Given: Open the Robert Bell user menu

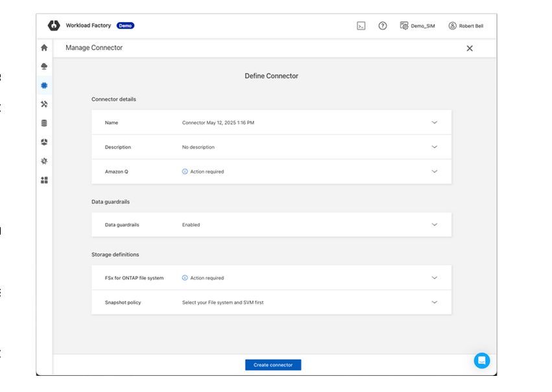Looking at the screenshot, I should click(x=466, y=26).
